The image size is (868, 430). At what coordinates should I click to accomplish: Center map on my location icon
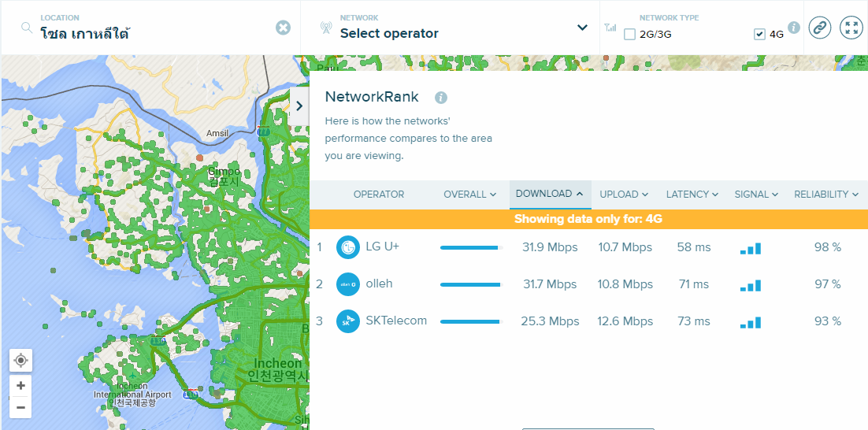click(x=20, y=361)
